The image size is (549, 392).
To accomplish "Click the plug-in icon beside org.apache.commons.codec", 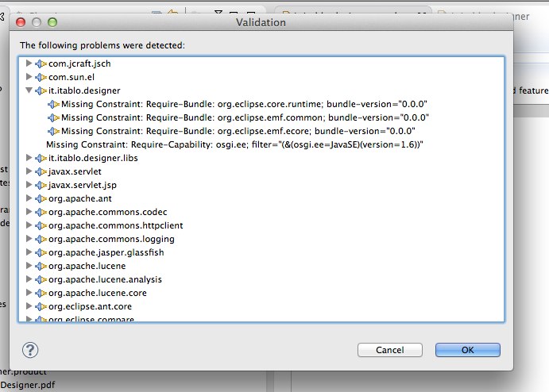I will click(x=41, y=212).
